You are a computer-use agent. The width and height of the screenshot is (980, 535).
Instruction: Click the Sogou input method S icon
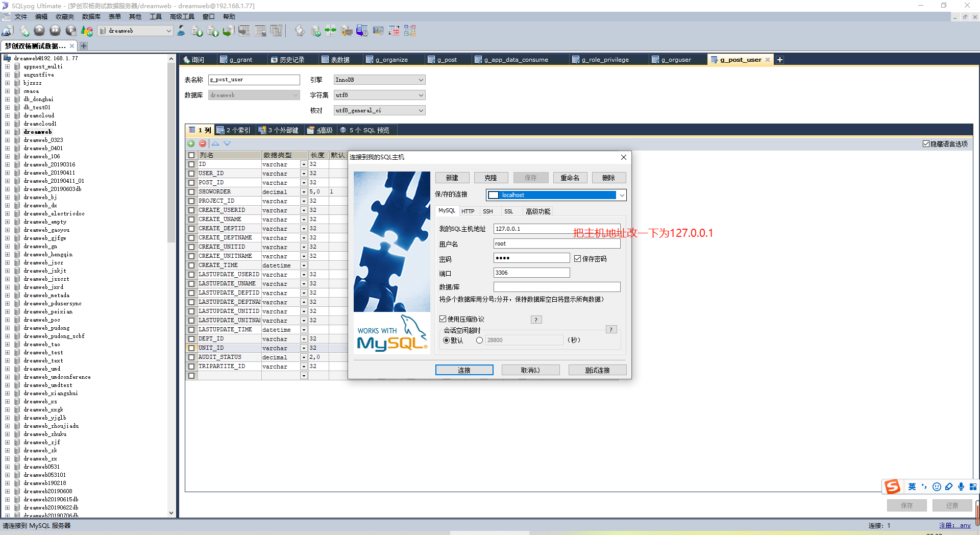click(892, 487)
